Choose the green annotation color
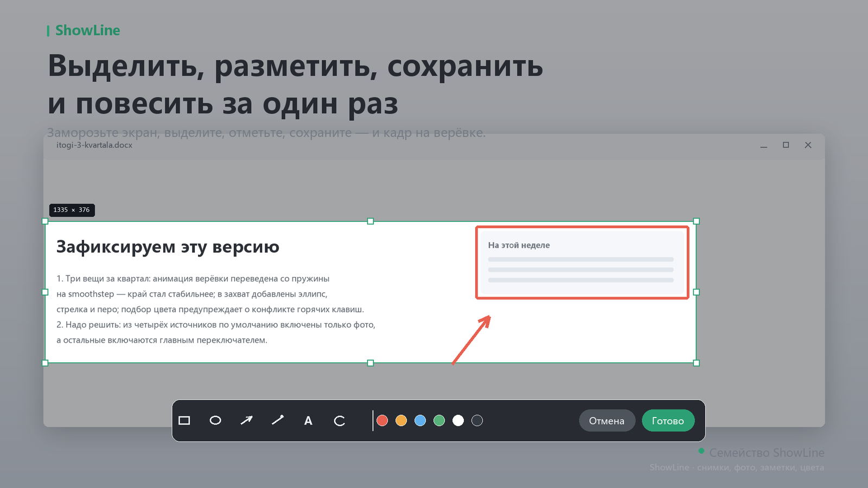 (x=439, y=421)
